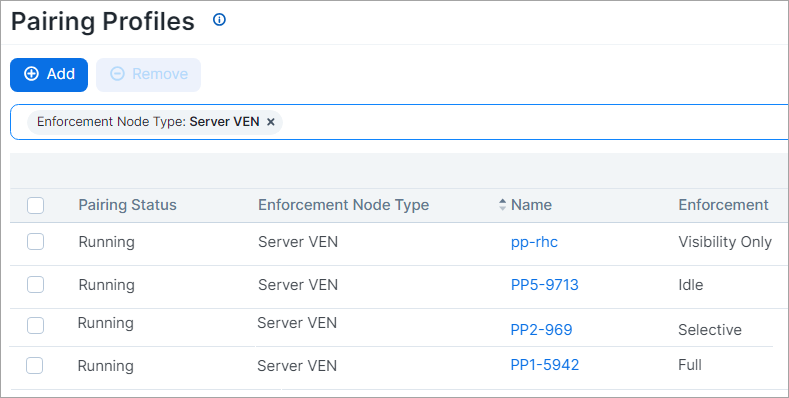
Task: Check the box for pp-rhc row
Action: pos(35,242)
